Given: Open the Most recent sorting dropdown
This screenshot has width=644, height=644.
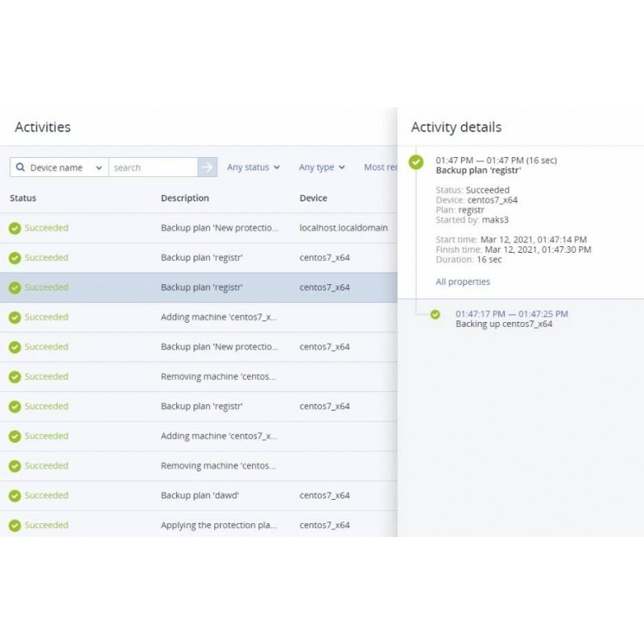Looking at the screenshot, I should tap(381, 167).
